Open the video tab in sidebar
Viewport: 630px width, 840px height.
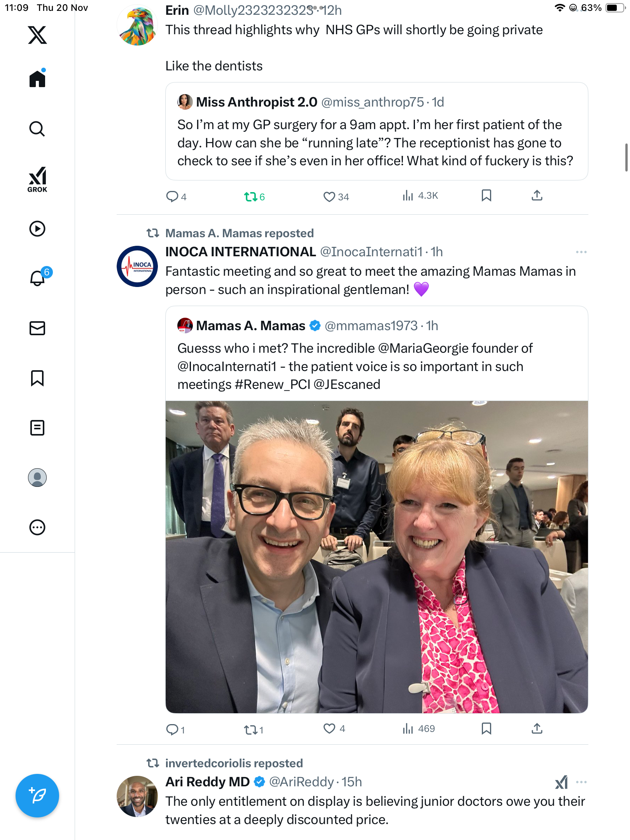(37, 229)
